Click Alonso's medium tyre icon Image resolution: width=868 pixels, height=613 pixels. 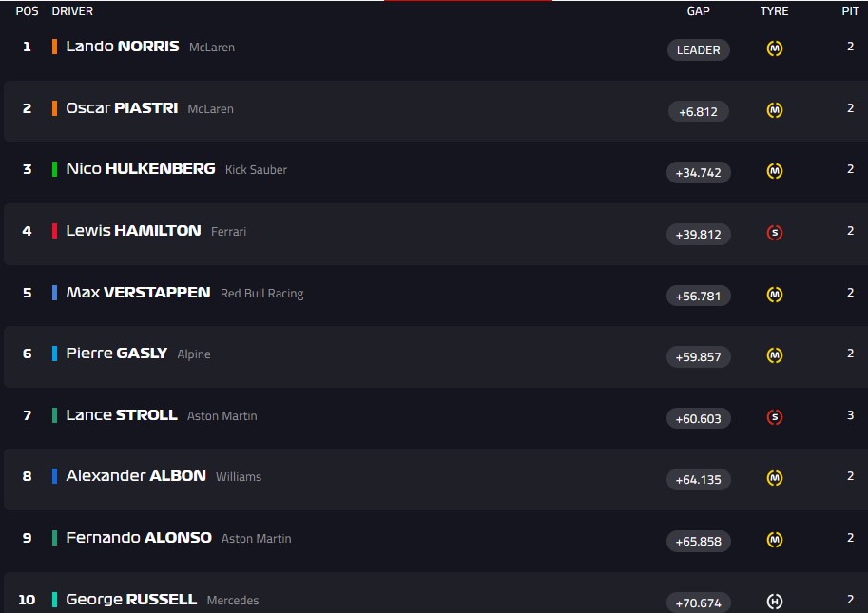775,540
